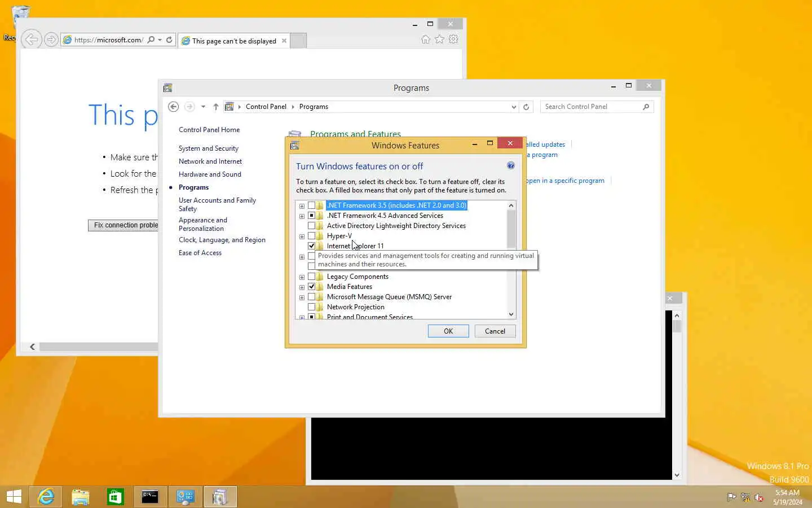Screen dimensions: 812x508
Task: Refresh the Programs window address bar
Action: (x=526, y=107)
